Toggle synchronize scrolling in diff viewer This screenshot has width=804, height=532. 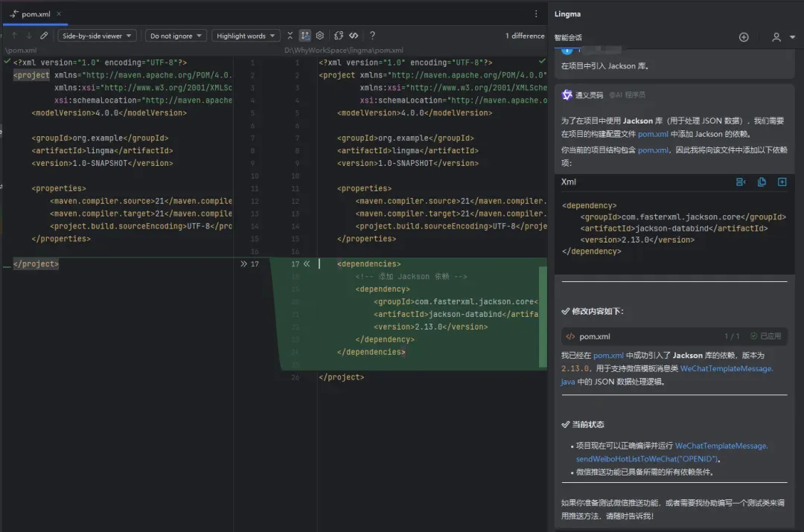pyautogui.click(x=305, y=36)
